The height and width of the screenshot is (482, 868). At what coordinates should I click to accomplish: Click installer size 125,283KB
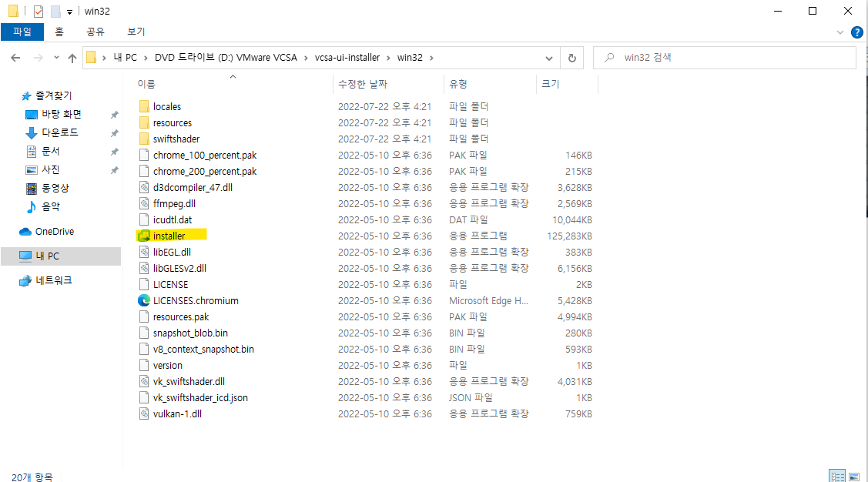[570, 236]
